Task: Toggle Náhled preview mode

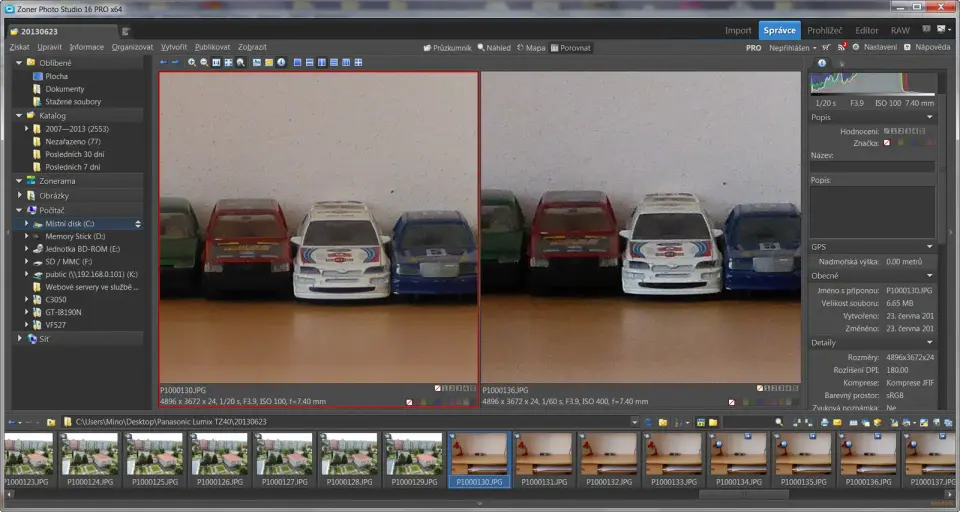Action: [x=494, y=47]
